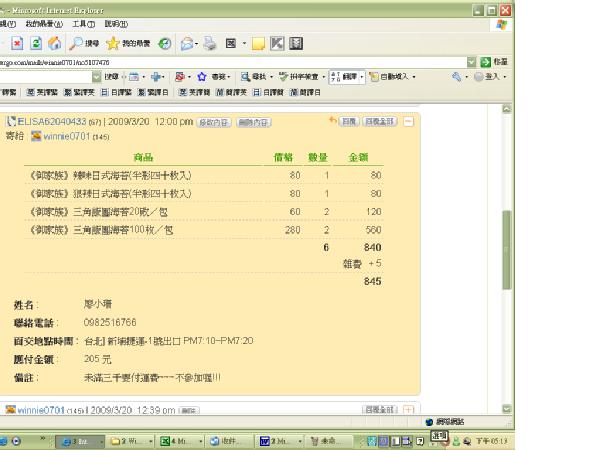Viewport: 600px width, 450px height.
Task: Click the 回覆全部 button in ELISA62040433 message
Action: 380,122
